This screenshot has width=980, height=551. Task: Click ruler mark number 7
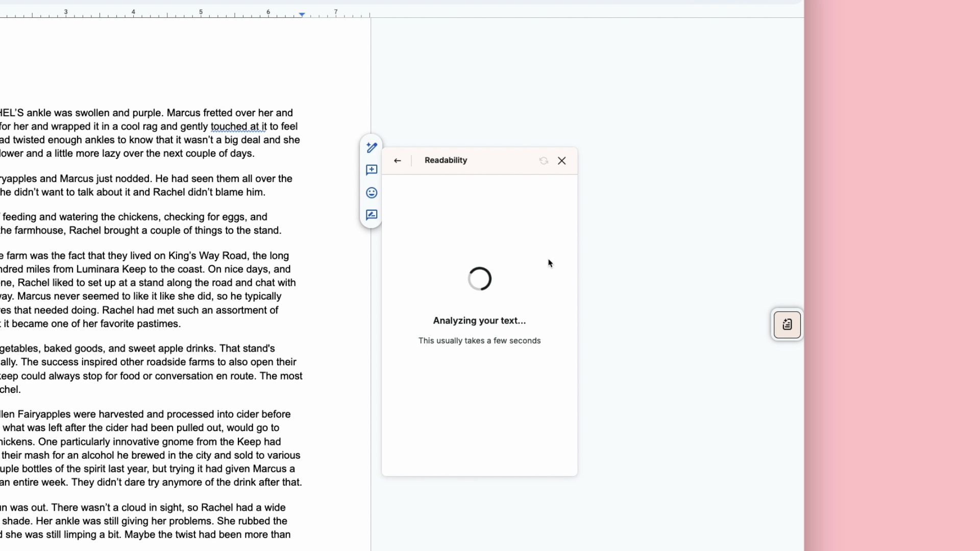click(x=336, y=12)
